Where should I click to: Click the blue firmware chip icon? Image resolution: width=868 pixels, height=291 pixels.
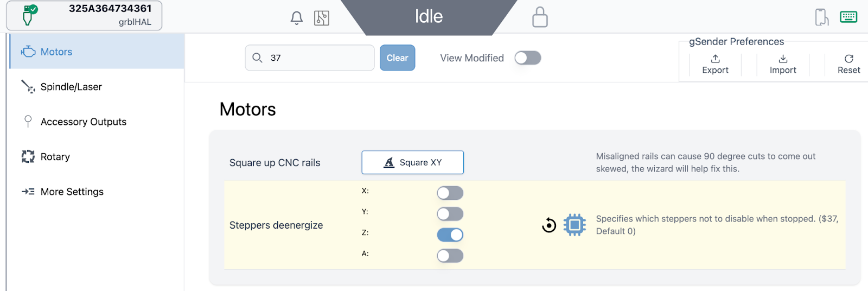pyautogui.click(x=575, y=225)
